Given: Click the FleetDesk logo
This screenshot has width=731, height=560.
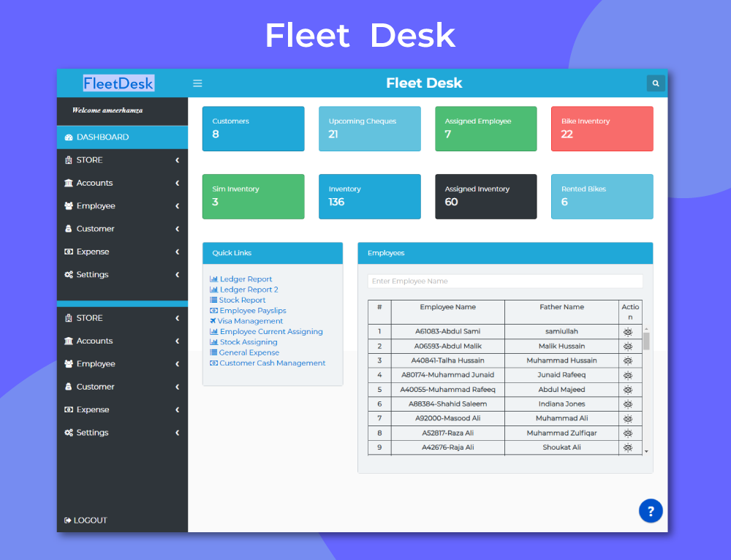Looking at the screenshot, I should [118, 83].
